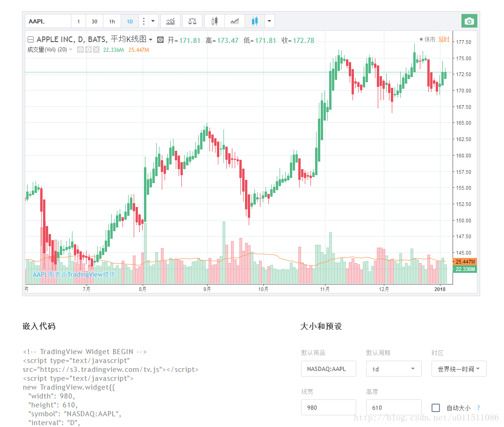Click the 22.336M green volume legend value
This screenshot has width=504, height=427.
(x=114, y=50)
